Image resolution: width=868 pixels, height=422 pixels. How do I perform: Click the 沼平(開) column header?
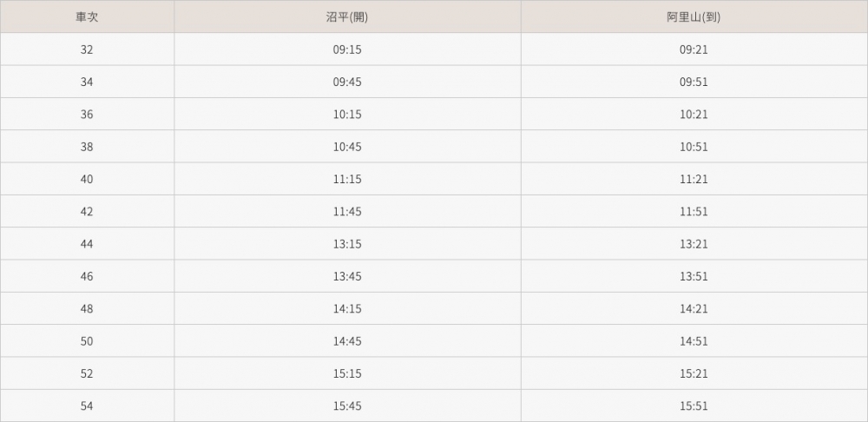click(x=347, y=16)
